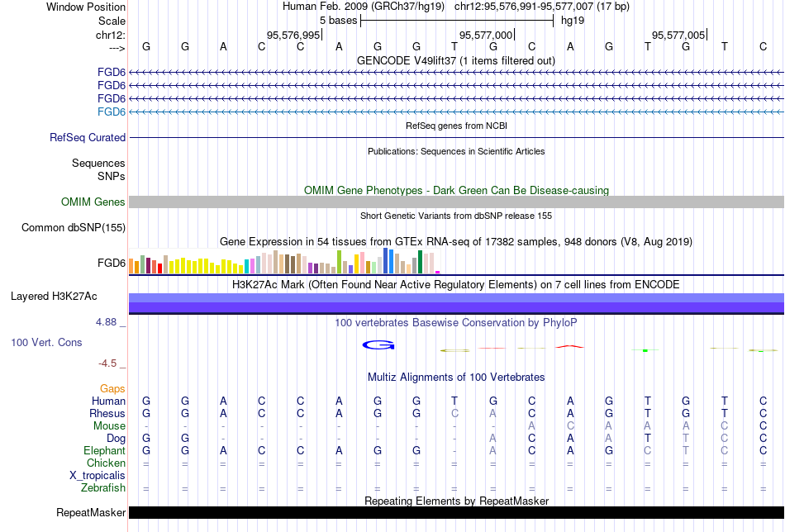Select the Human alignment row label
The width and height of the screenshot is (785, 532).
click(x=108, y=401)
